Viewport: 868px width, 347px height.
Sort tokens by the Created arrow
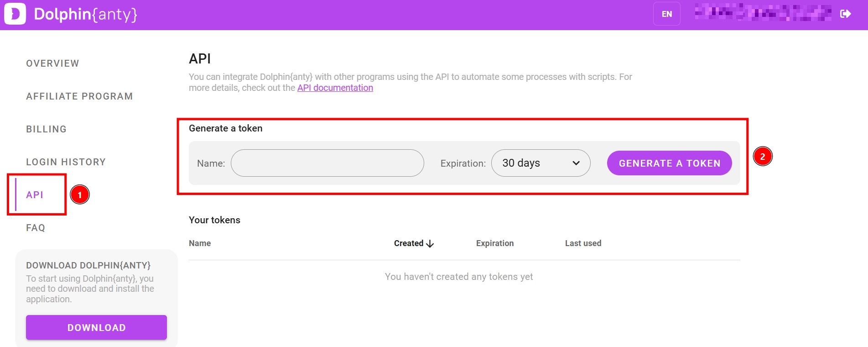(x=430, y=244)
